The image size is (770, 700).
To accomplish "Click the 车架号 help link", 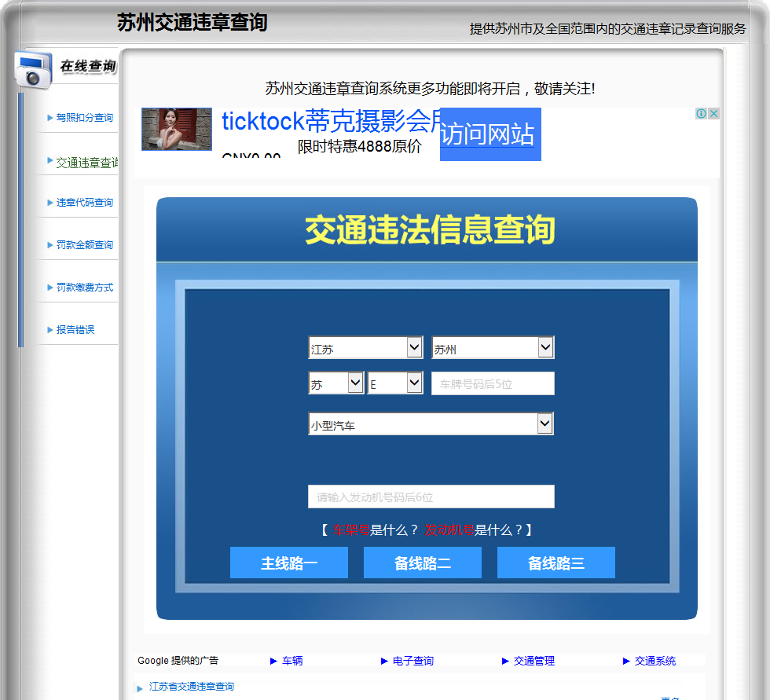I will 351,530.
